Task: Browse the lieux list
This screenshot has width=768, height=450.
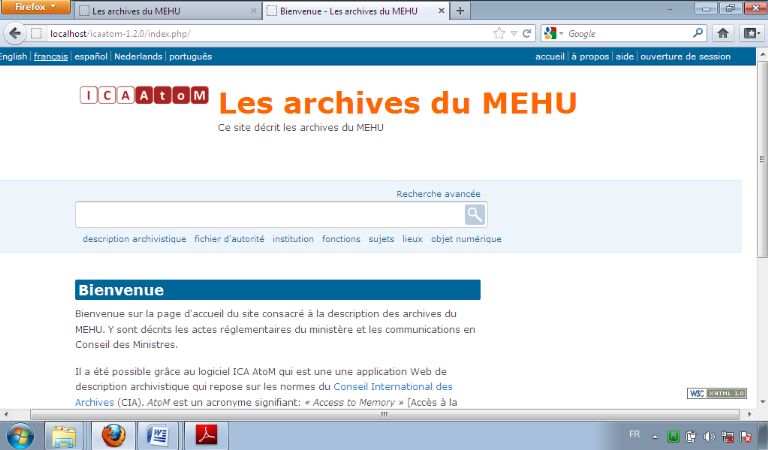Action: (412, 239)
